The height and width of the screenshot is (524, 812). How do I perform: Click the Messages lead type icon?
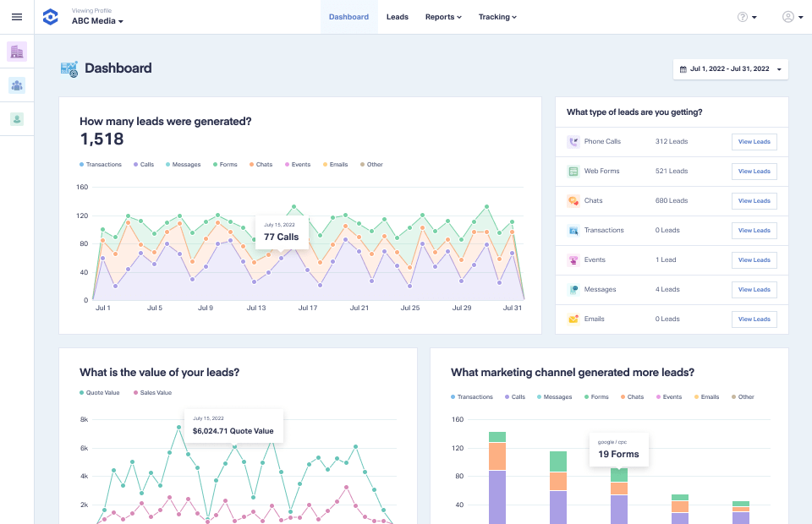pos(573,290)
